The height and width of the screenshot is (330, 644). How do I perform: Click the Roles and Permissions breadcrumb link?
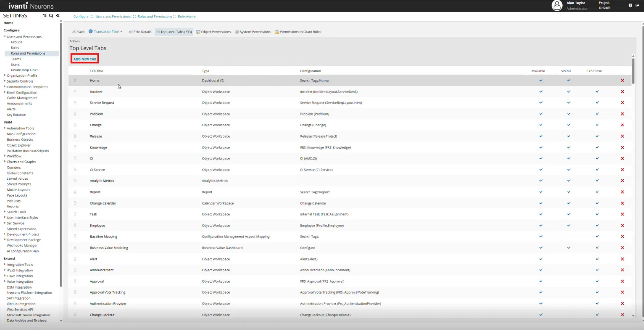pyautogui.click(x=155, y=16)
